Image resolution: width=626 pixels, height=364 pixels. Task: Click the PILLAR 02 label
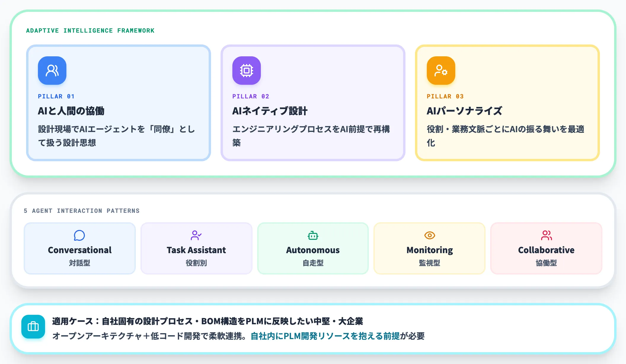point(251,96)
